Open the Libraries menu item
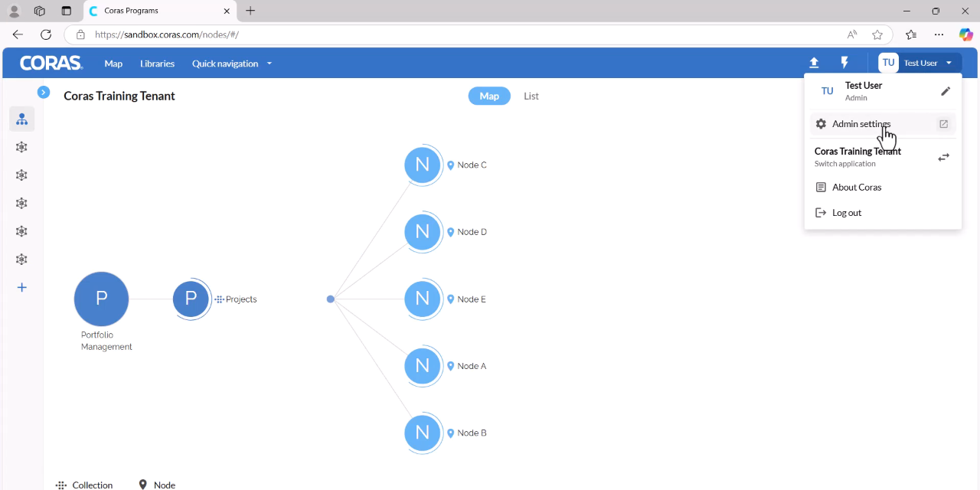This screenshot has width=980, height=490. [x=157, y=64]
